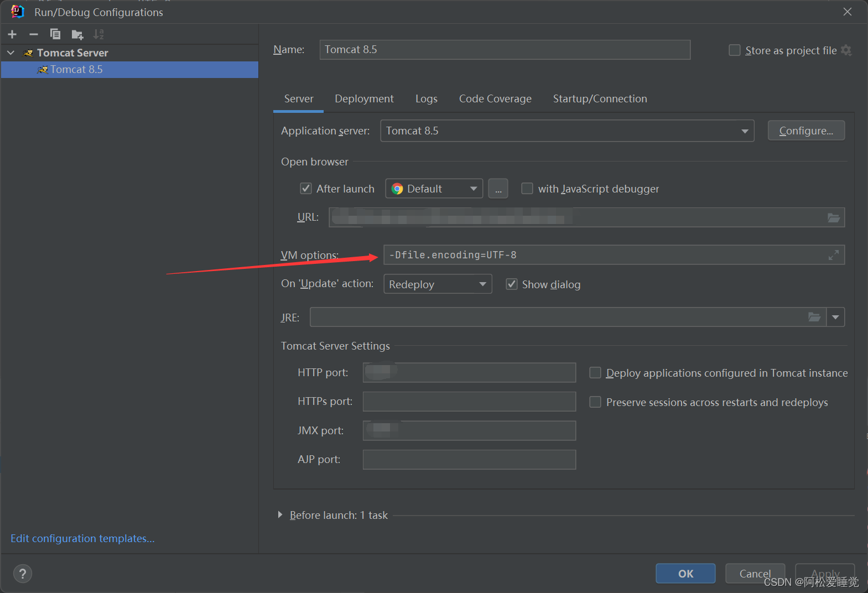Click the Tomcat Server category label

tap(72, 53)
